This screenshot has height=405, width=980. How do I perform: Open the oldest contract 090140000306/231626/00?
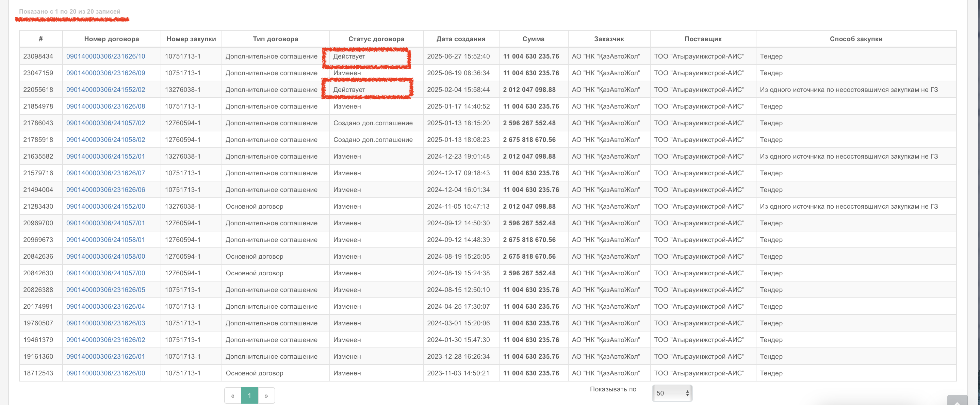click(x=106, y=373)
